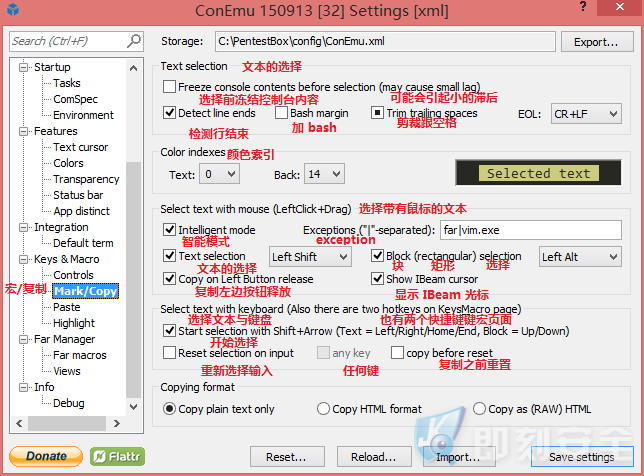Open the Left Shift modifier dropdown
644x476 pixels.
pos(310,257)
